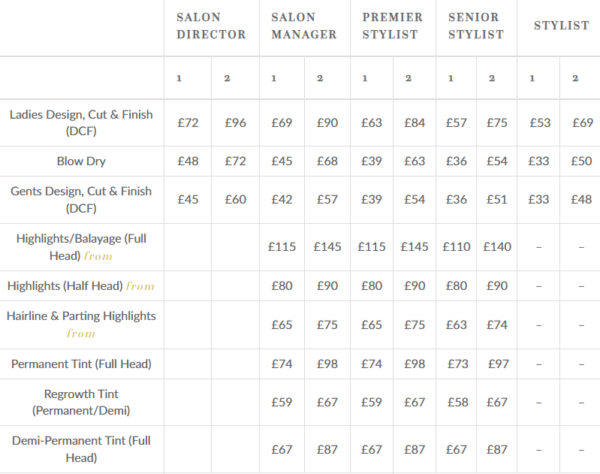Select the Senior Stylist header

coord(476,26)
